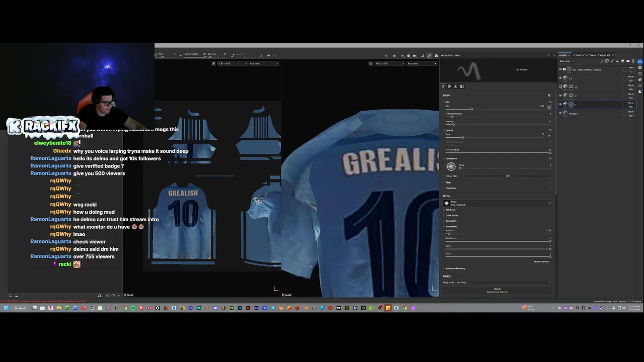
Task: Open camera settings icon in the toolbar
Action: (x=415, y=56)
